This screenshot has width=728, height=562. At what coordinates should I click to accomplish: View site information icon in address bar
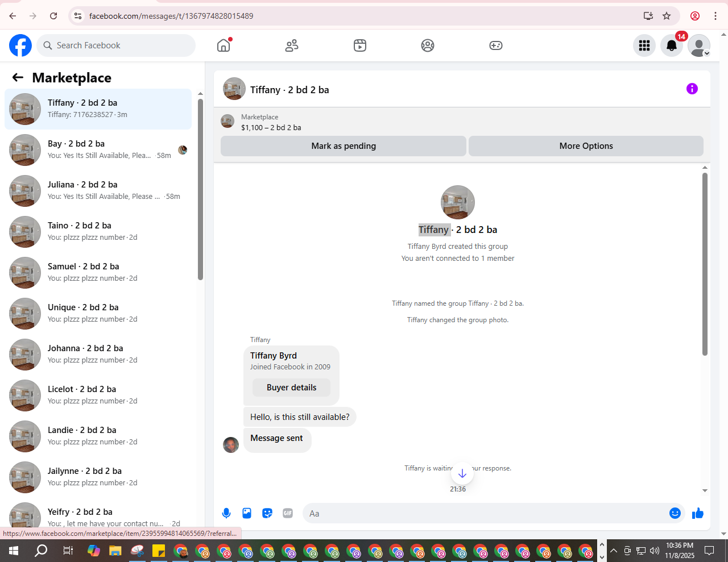(78, 16)
